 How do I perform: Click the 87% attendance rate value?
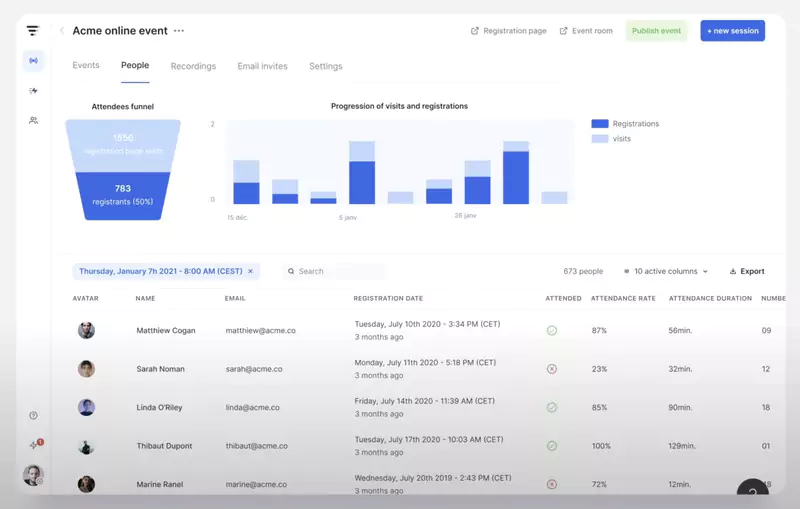point(599,330)
